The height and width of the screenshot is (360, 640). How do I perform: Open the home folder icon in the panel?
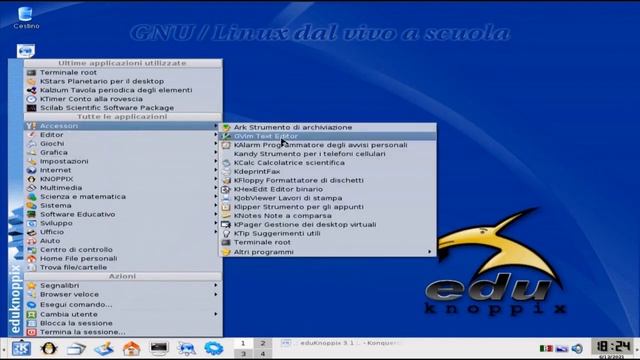(131, 349)
